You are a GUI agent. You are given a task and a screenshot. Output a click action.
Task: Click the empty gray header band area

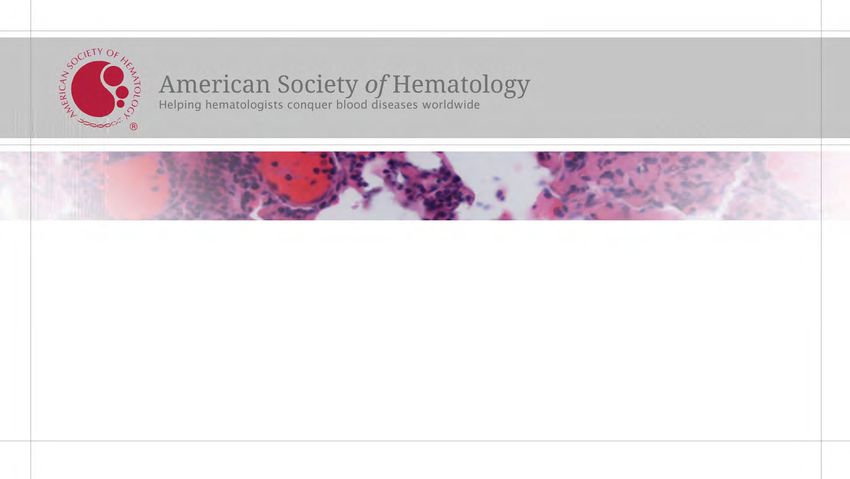[x=678, y=88]
